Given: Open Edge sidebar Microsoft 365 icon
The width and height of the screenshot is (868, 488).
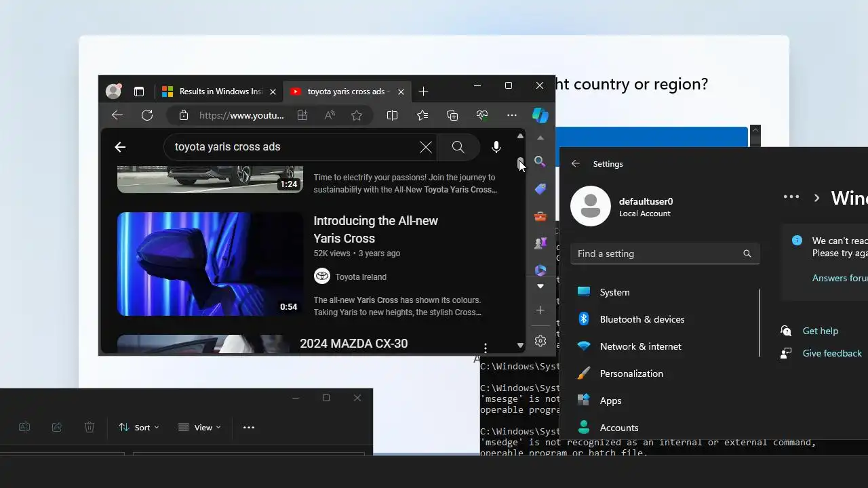Looking at the screenshot, I should [x=540, y=270].
